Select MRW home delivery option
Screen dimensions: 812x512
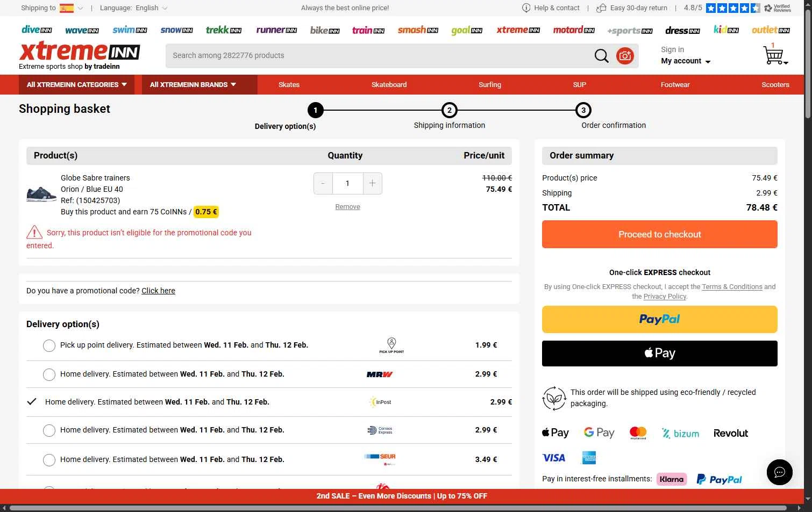click(49, 374)
